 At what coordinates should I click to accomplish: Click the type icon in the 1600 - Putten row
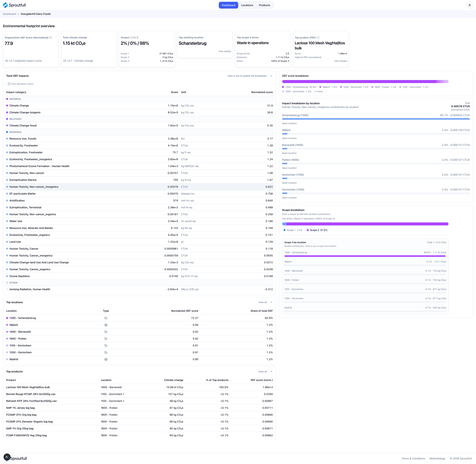point(106,339)
